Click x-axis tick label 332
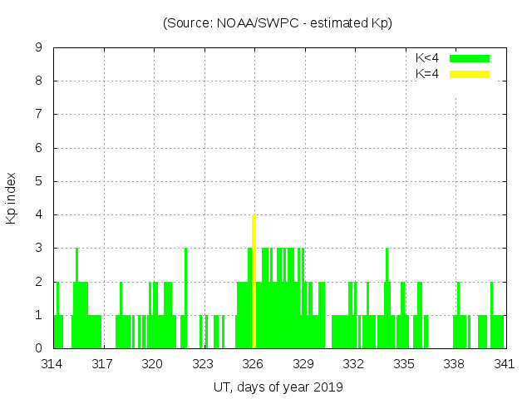Image resolution: width=532 pixels, height=399 pixels. pyautogui.click(x=354, y=363)
